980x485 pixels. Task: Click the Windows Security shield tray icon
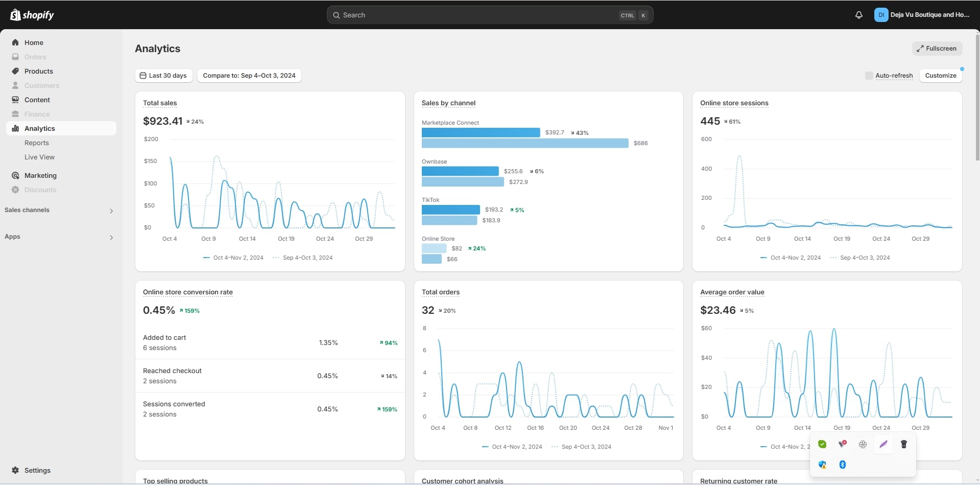822,465
